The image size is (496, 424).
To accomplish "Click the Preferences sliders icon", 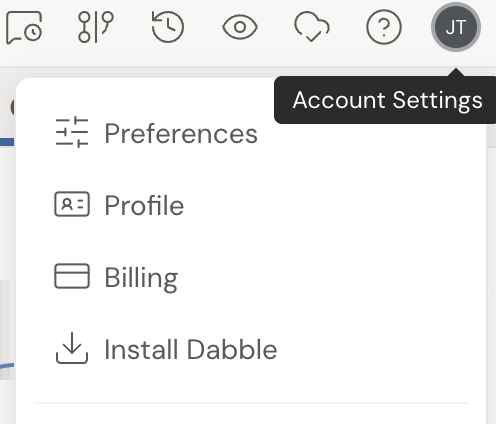I will [x=72, y=133].
